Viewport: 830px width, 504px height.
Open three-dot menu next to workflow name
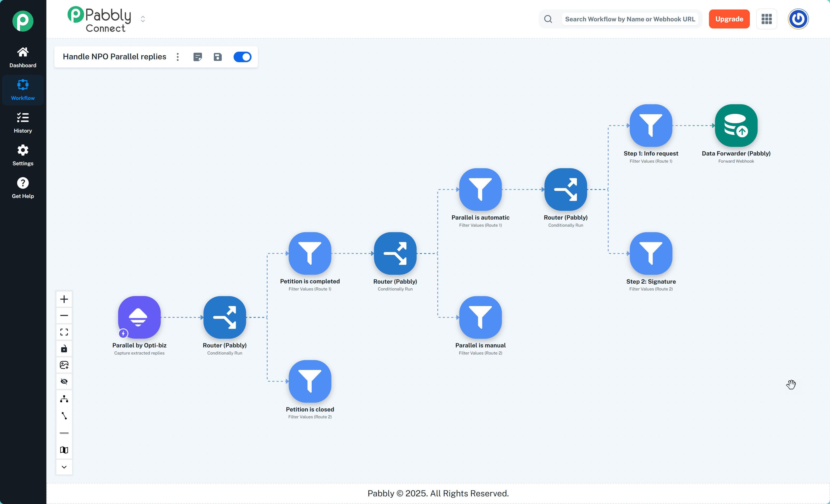[178, 57]
